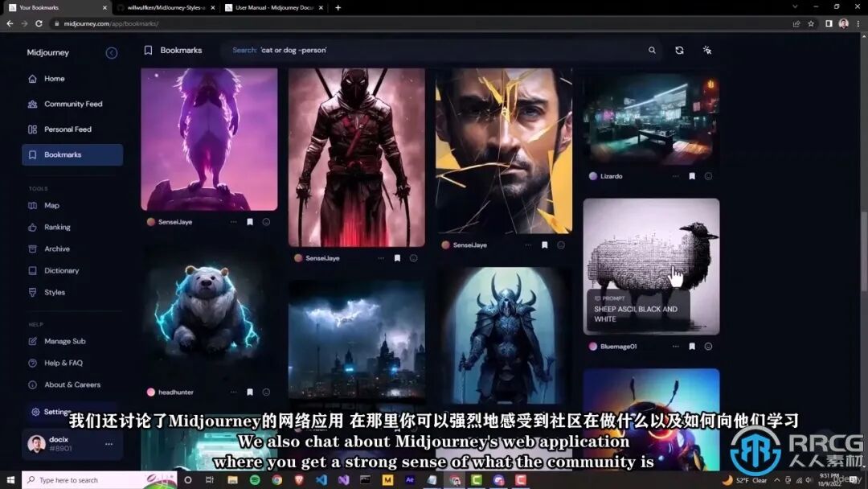868x489 pixels.
Task: Click the sparkle wand icon
Action: tap(707, 50)
